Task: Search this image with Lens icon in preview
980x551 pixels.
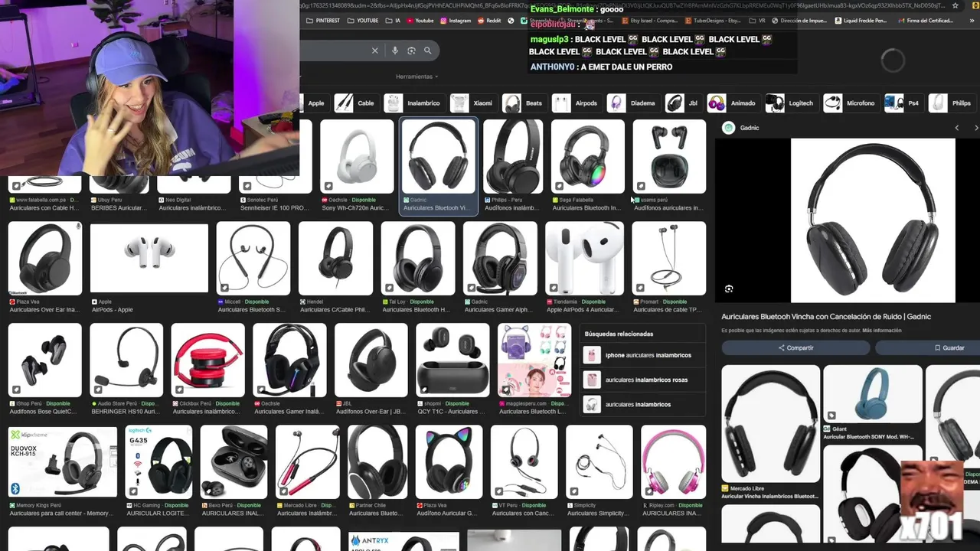Action: 729,289
